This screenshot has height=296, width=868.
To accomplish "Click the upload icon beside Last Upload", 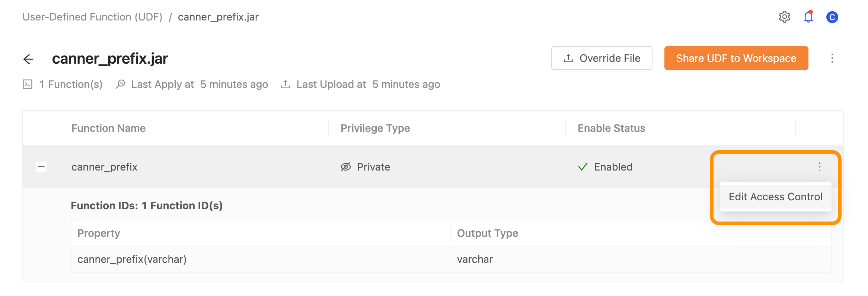I will [x=285, y=84].
